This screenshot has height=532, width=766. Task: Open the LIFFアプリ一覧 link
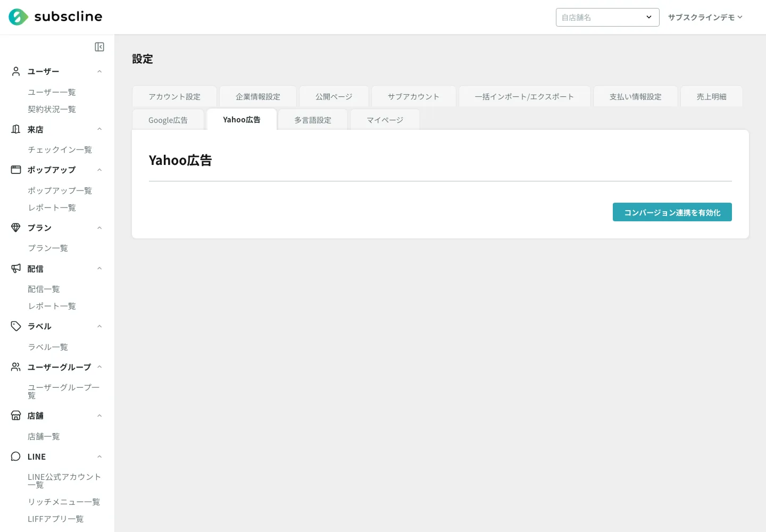point(55,519)
